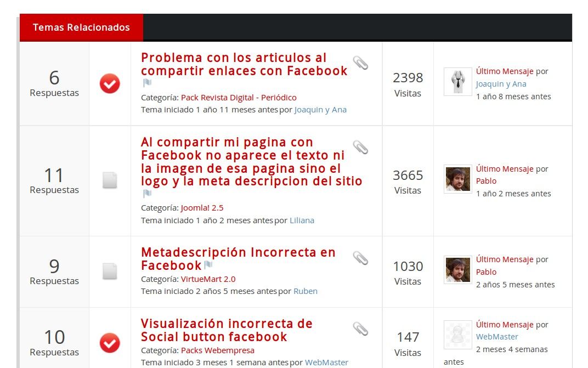Click the paperclip icon beside Social button facebook topic
Image resolution: width=588 pixels, height=368 pixels.
[x=360, y=329]
